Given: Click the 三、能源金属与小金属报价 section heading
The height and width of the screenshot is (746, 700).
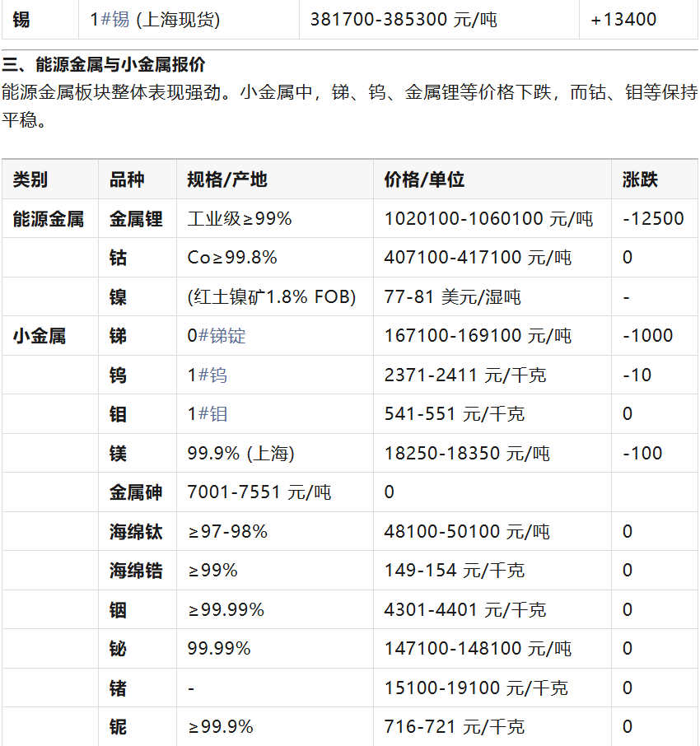Looking at the screenshot, I should click(104, 64).
